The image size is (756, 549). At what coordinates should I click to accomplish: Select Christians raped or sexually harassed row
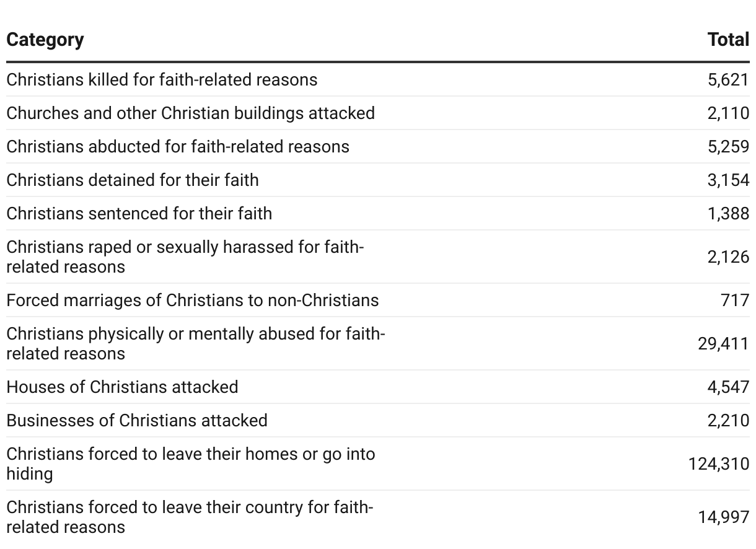tap(378, 257)
